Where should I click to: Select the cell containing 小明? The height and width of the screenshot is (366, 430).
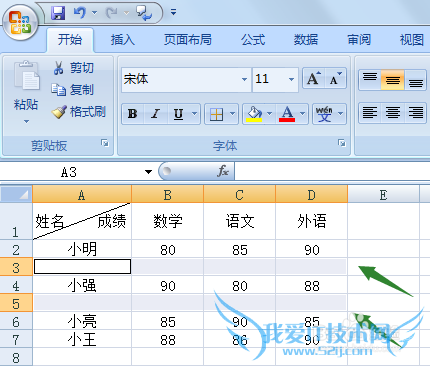pyautogui.click(x=82, y=249)
